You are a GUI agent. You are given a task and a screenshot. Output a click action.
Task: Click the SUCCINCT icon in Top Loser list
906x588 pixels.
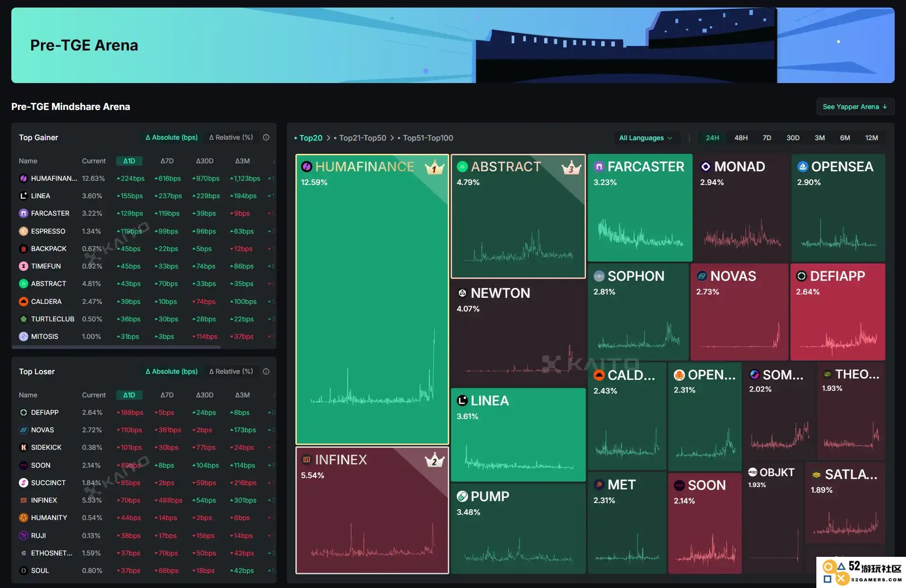(x=24, y=483)
